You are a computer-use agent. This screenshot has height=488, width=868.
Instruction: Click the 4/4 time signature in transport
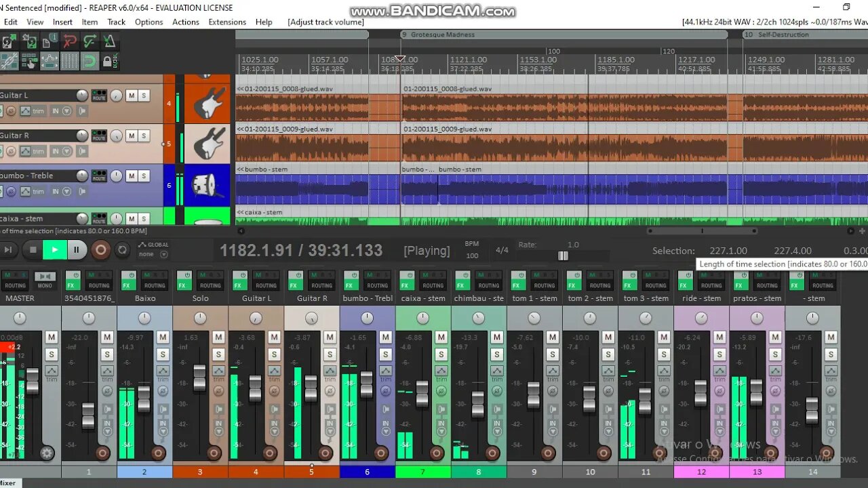(x=502, y=250)
